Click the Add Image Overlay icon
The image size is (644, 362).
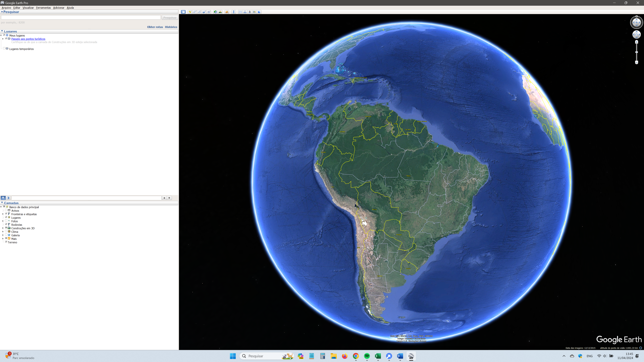[204, 12]
